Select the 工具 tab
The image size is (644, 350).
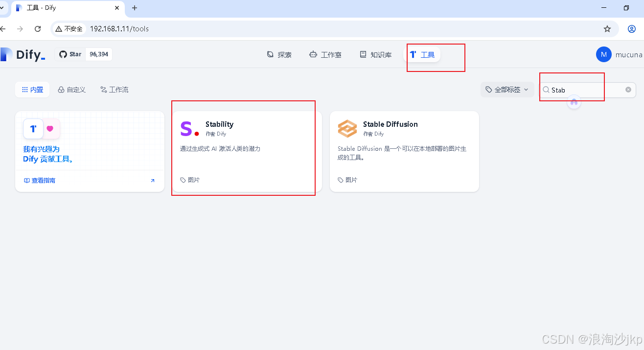click(422, 54)
